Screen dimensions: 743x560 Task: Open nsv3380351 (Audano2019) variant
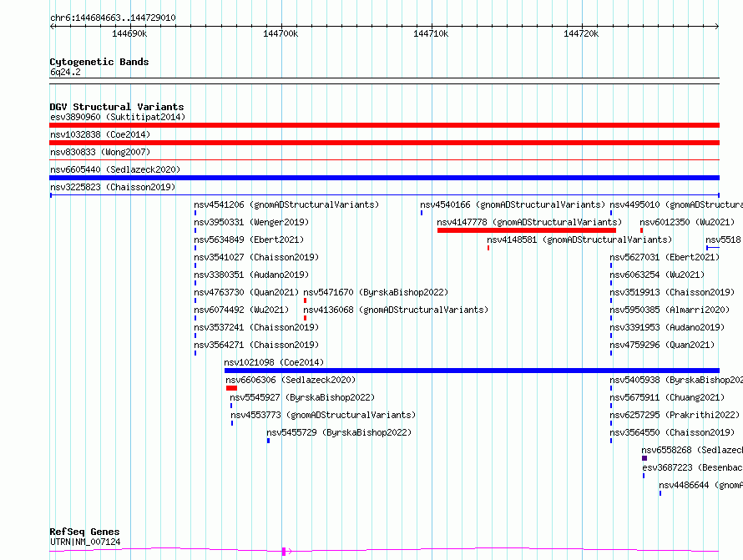pos(251,275)
